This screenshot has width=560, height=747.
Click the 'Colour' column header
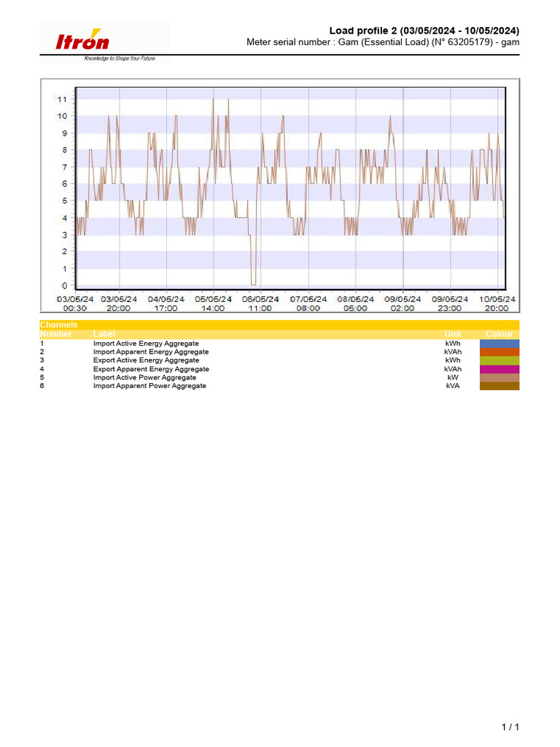[499, 333]
